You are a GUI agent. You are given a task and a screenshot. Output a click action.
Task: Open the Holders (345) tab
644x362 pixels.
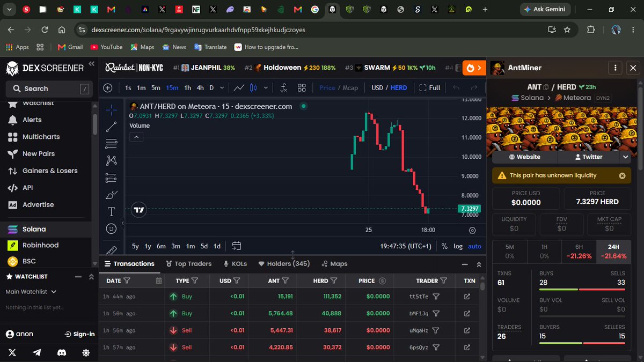coord(284,264)
